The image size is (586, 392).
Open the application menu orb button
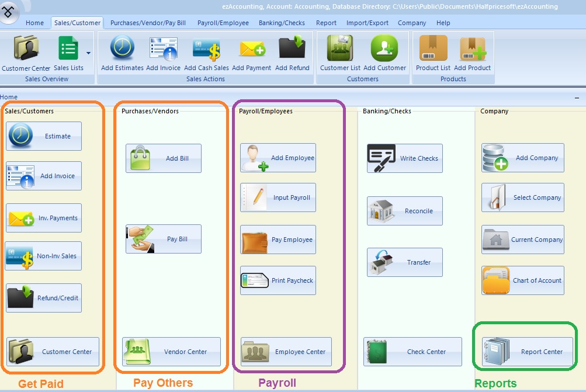[12, 12]
